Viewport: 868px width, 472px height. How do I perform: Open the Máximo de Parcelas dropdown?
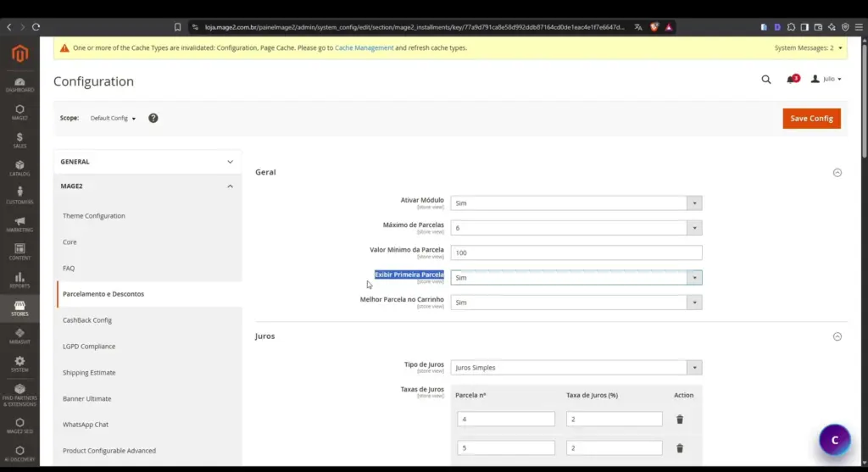[x=576, y=228]
